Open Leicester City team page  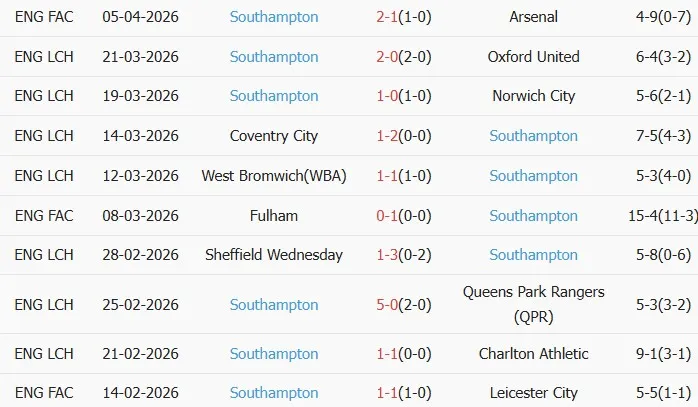pos(533,393)
